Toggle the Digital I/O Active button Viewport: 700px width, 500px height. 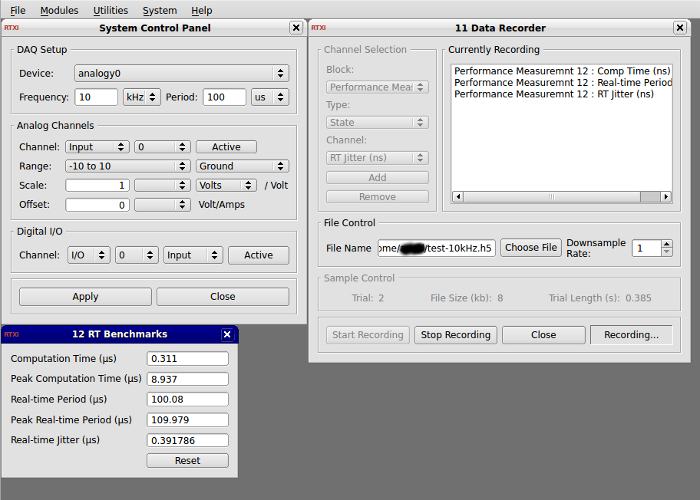pos(258,255)
